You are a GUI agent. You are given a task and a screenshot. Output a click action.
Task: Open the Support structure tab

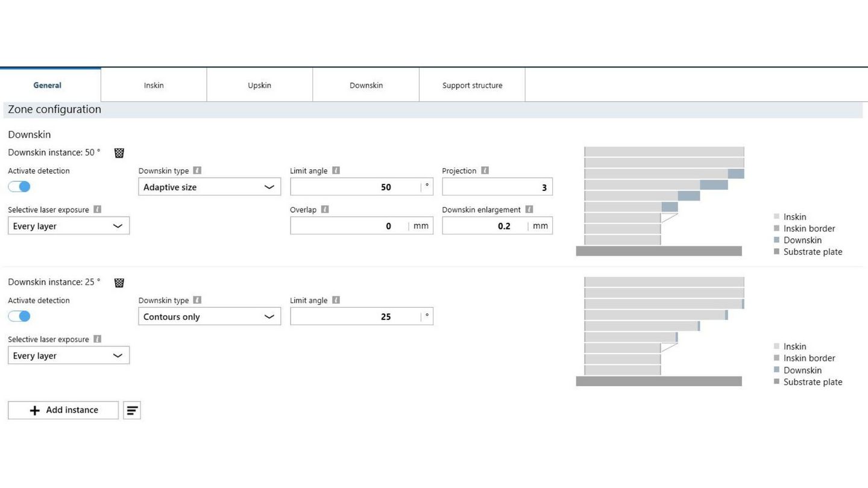pos(472,85)
